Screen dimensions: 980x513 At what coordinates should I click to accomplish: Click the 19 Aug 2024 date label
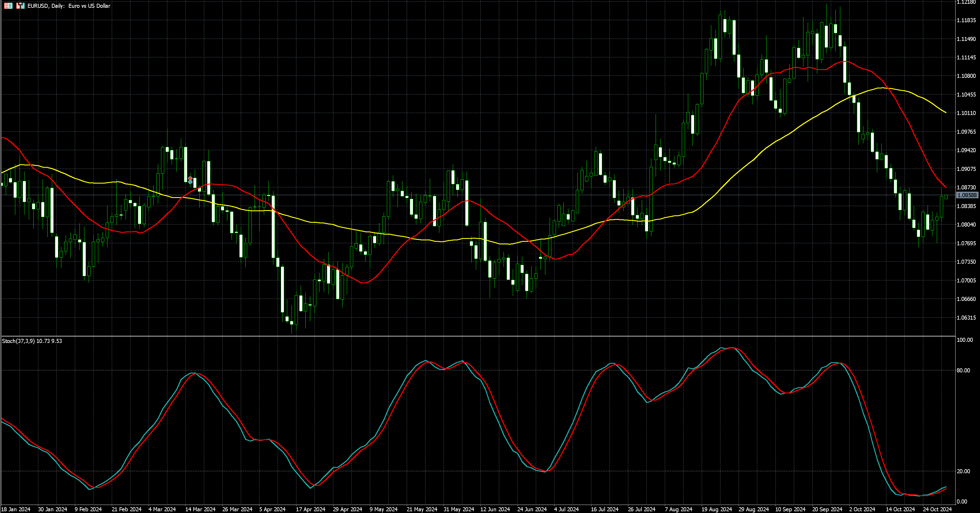pos(717,509)
